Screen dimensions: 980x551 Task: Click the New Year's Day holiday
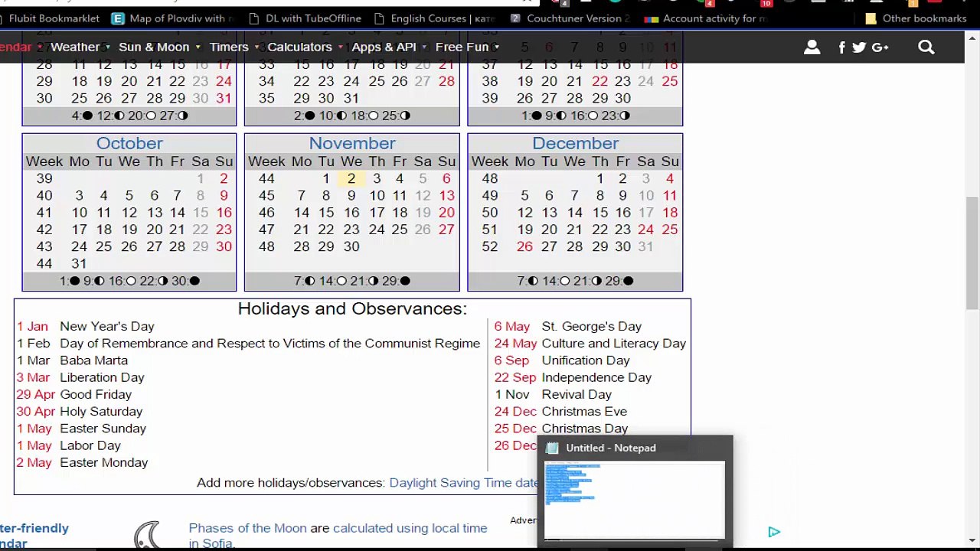(x=107, y=326)
